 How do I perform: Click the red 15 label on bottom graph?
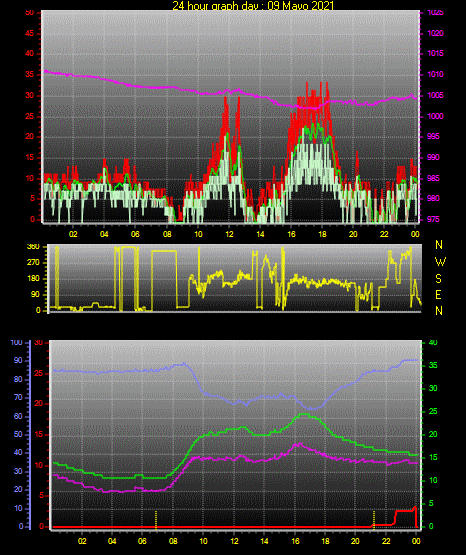point(39,434)
